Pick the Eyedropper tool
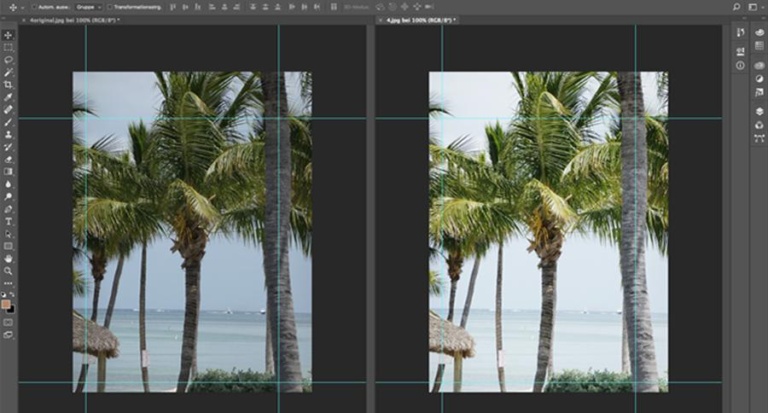This screenshot has width=768, height=413. [8, 97]
